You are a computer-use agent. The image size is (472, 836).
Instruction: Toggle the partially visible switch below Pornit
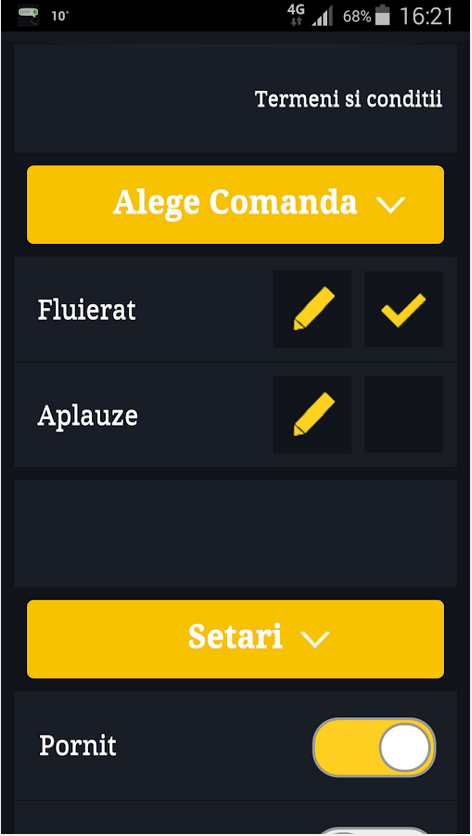point(374,831)
